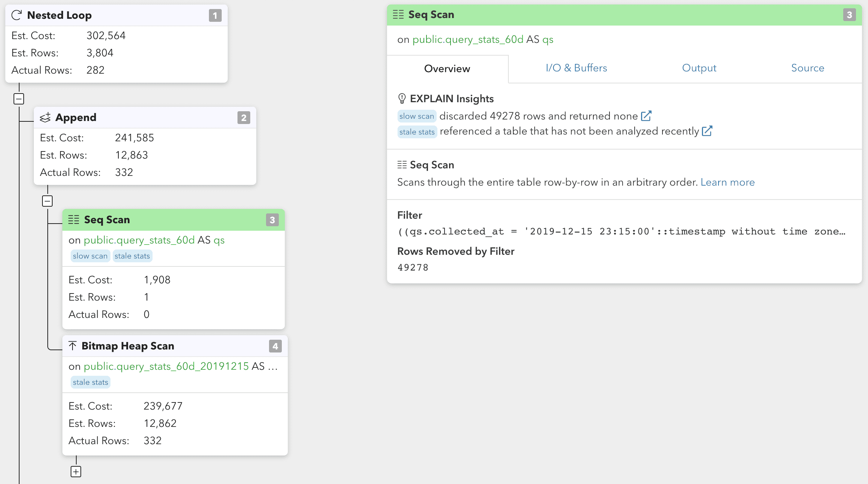Expand the Bitmap Heap Scan node's children

point(76,471)
